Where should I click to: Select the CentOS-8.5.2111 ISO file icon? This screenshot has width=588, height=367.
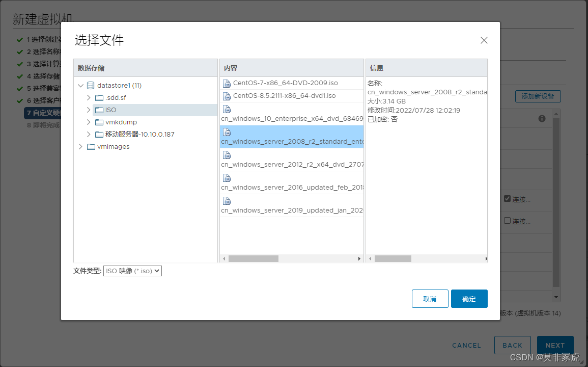pyautogui.click(x=227, y=96)
